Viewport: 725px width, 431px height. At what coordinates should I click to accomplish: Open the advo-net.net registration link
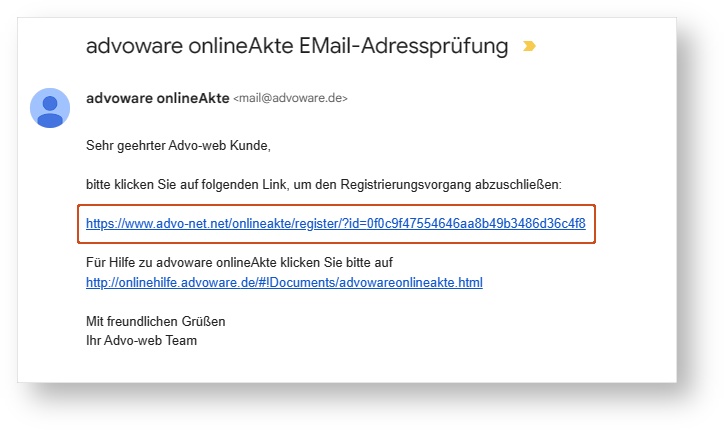point(336,223)
